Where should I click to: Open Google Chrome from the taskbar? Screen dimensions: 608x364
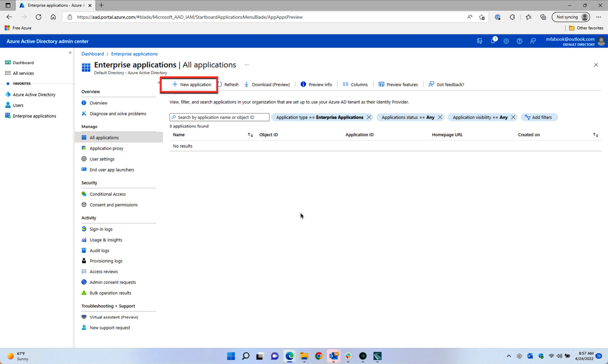point(319,356)
